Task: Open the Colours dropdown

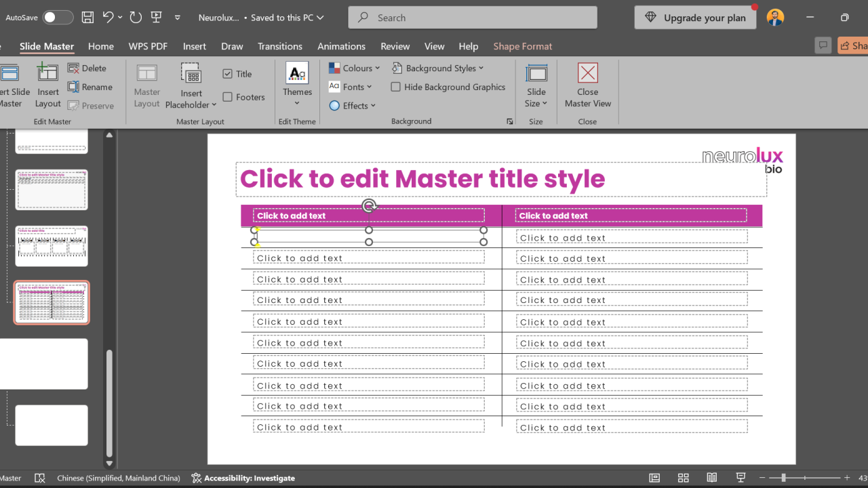Action: tap(355, 68)
